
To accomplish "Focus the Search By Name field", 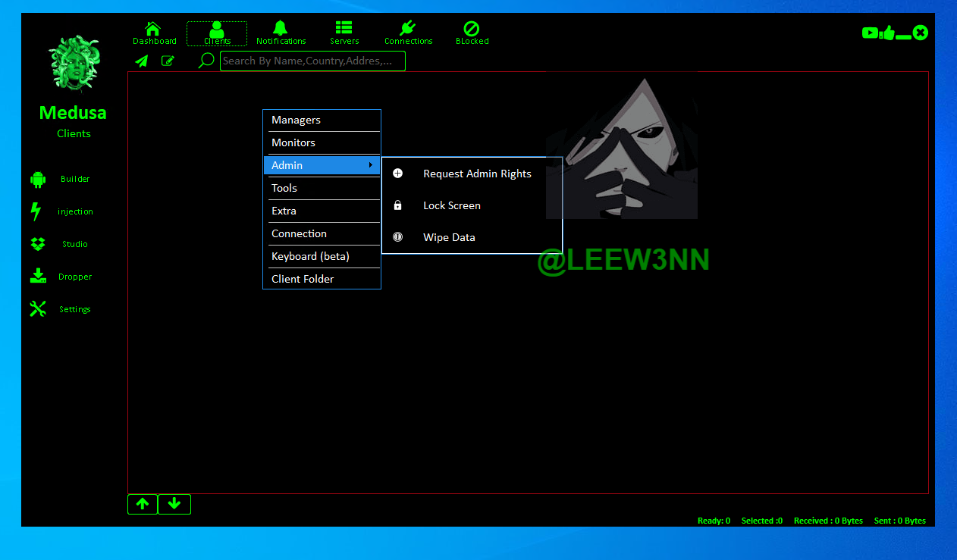I will [312, 61].
